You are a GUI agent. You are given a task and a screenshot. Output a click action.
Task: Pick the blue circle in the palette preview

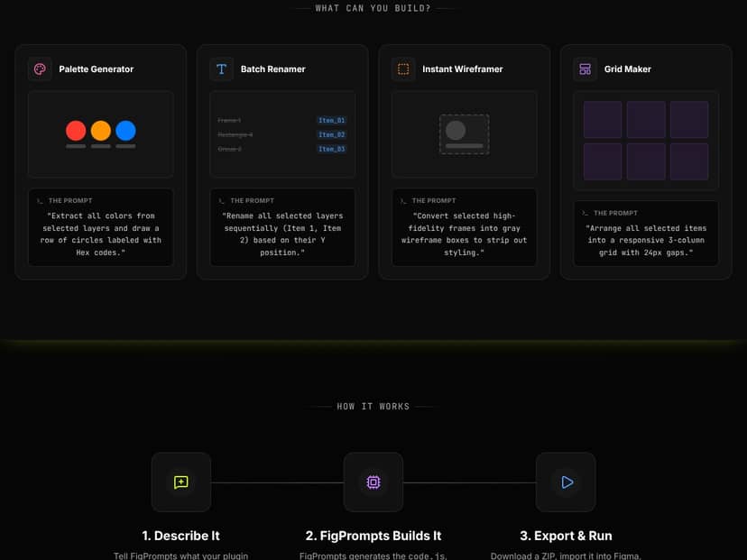pyautogui.click(x=126, y=131)
